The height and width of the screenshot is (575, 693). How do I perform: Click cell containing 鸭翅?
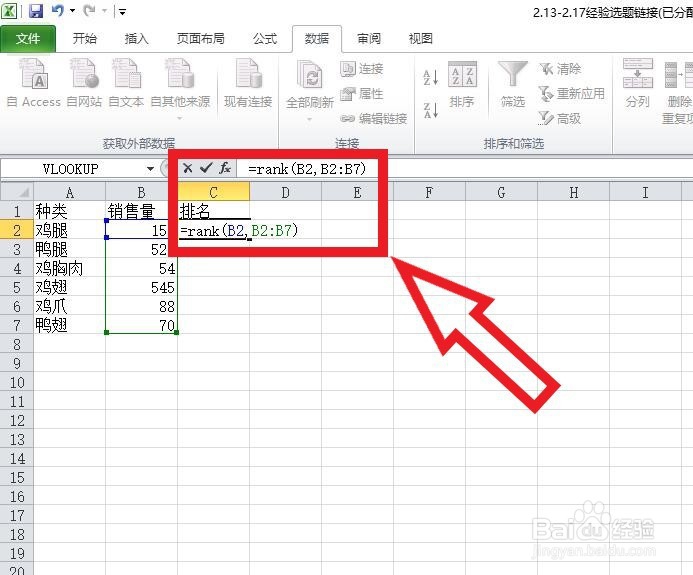point(69,325)
